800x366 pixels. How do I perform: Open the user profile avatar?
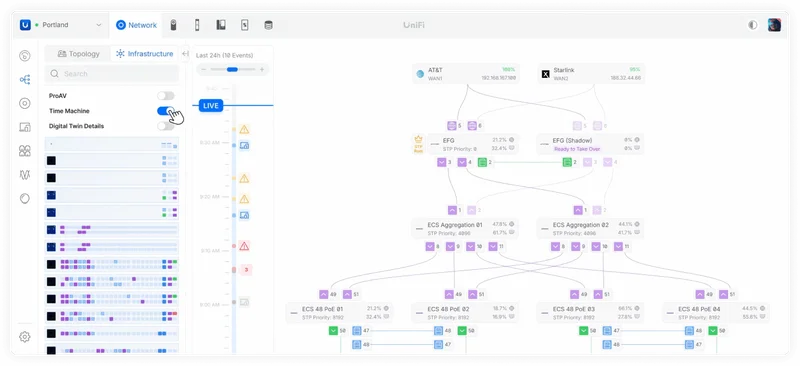[x=774, y=25]
